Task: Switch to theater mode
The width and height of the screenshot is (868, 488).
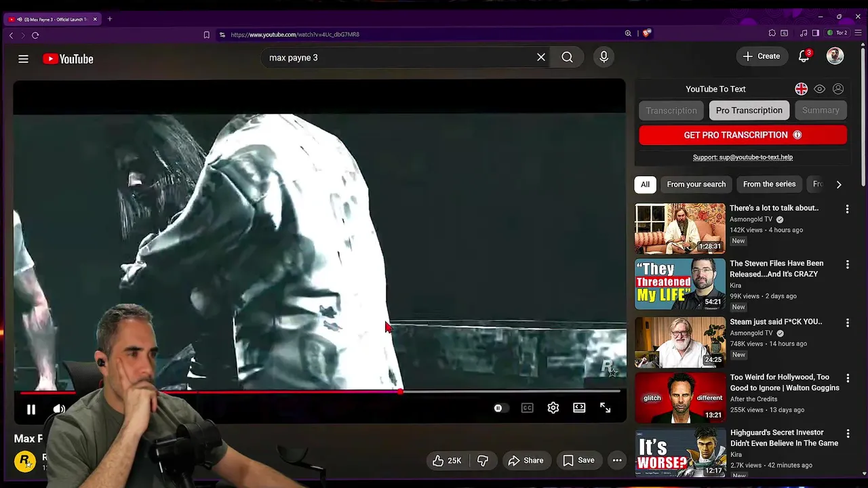Action: point(579,408)
